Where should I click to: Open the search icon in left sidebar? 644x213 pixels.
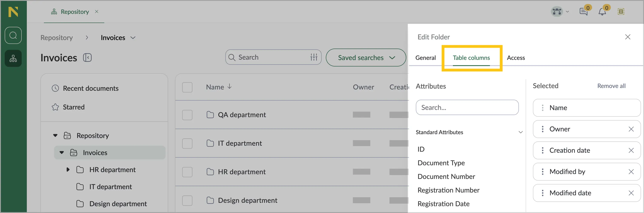pos(13,35)
